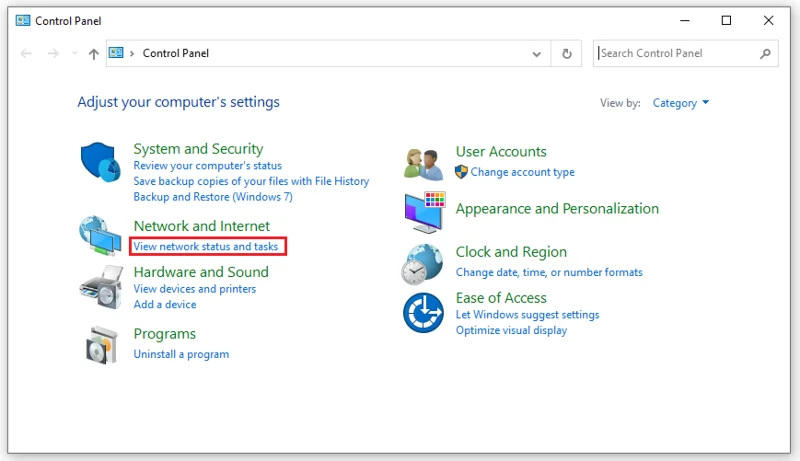Open the Programs category

(x=164, y=334)
